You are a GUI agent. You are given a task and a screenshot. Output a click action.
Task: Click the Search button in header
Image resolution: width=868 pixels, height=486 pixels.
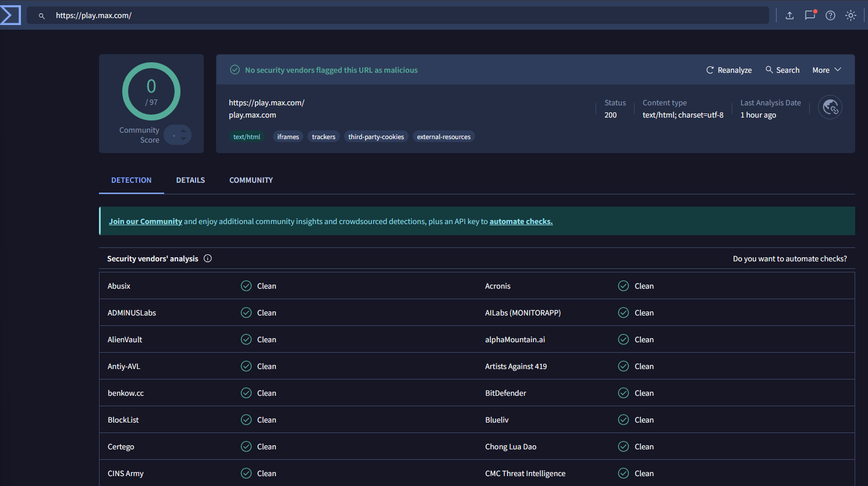(x=782, y=70)
